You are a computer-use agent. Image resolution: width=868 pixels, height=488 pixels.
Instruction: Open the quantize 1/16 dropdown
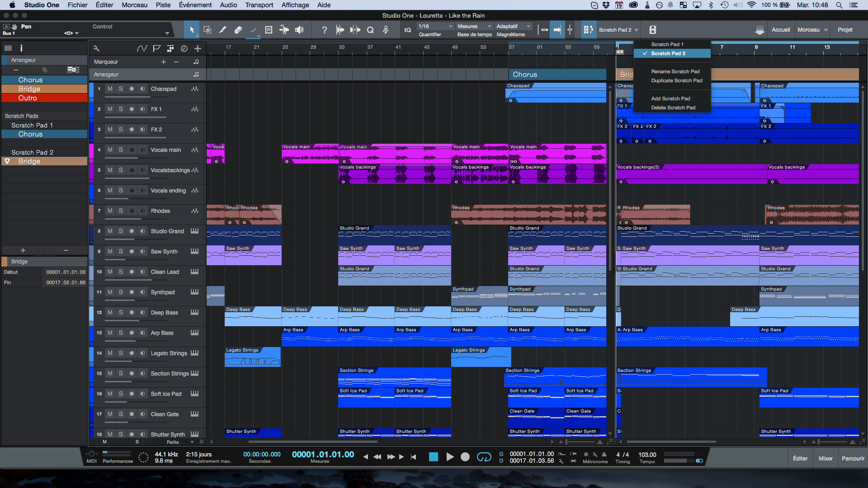[435, 26]
